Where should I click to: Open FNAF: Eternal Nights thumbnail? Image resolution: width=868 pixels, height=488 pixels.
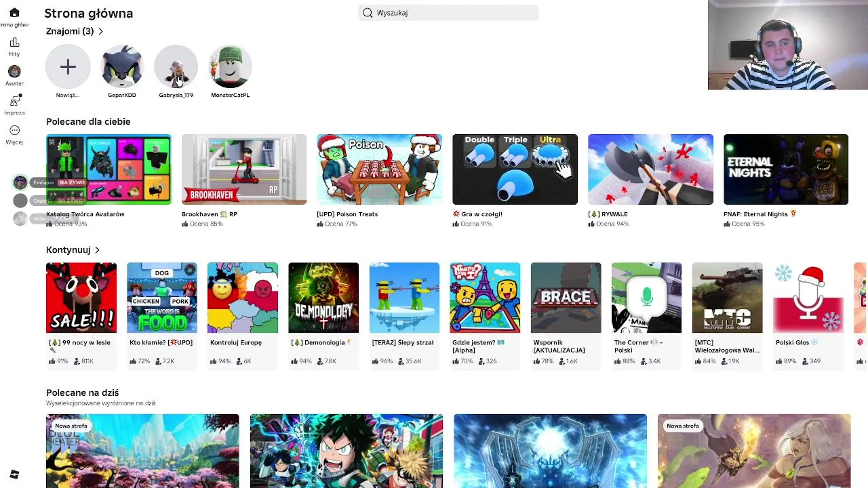coord(786,169)
